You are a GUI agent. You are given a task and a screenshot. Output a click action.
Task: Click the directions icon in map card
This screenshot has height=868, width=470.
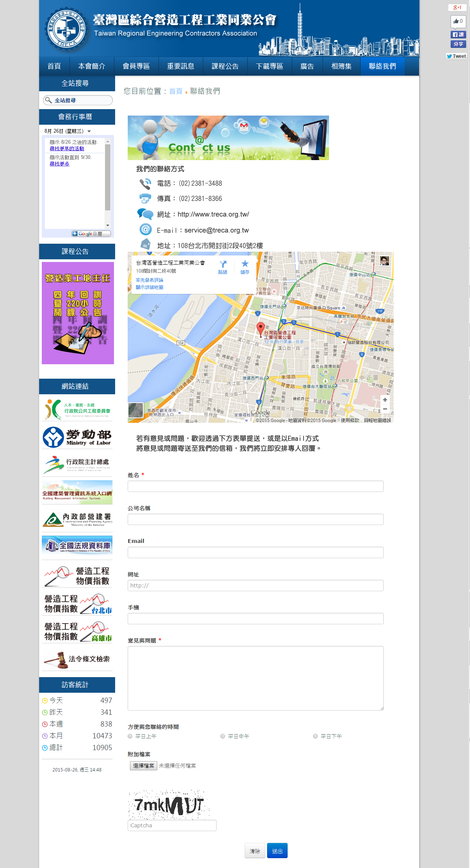pyautogui.click(x=223, y=267)
